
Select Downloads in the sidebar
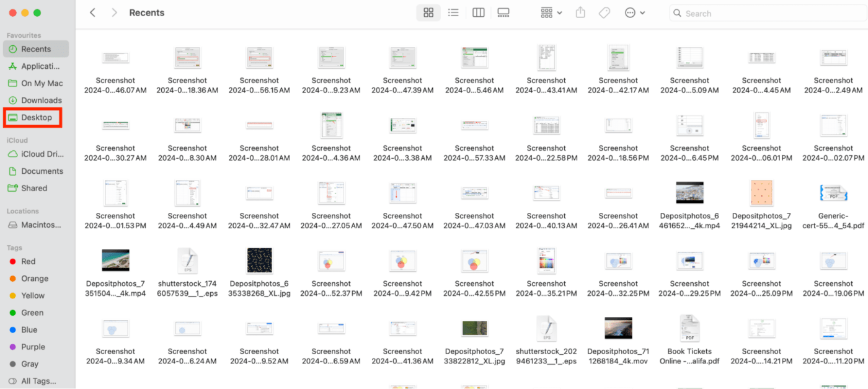click(40, 100)
